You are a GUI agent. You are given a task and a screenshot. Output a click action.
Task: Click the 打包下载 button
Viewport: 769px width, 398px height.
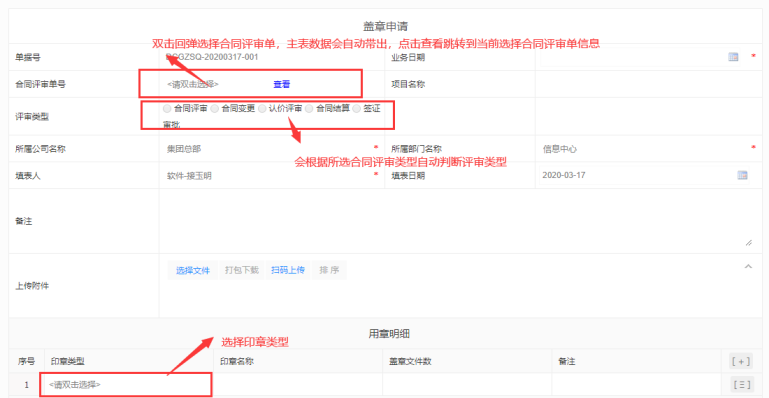coord(242,270)
